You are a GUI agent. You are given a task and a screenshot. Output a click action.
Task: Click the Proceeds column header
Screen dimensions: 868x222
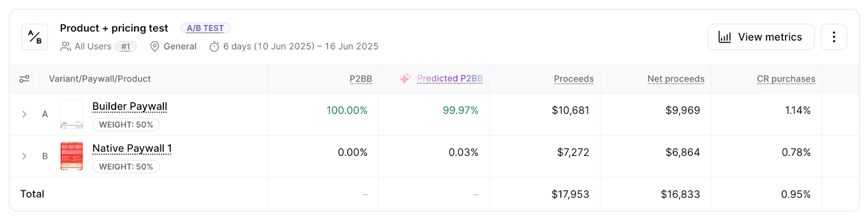[x=573, y=79]
